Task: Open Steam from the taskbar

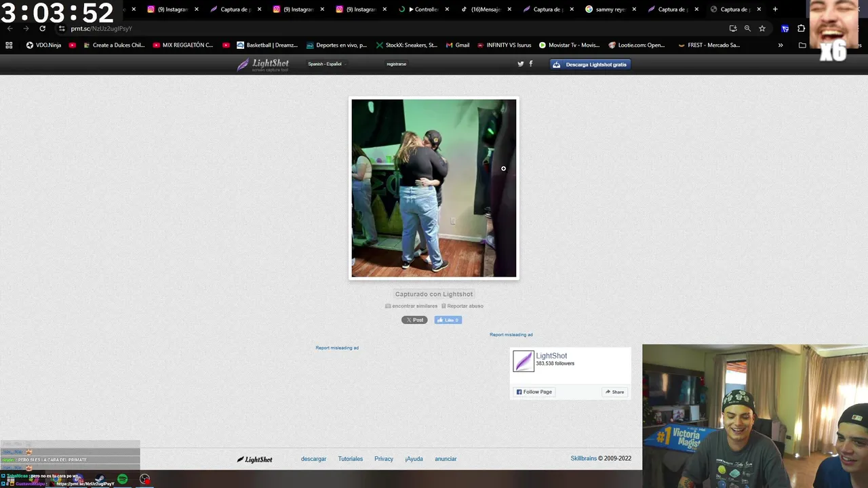Action: tap(100, 479)
